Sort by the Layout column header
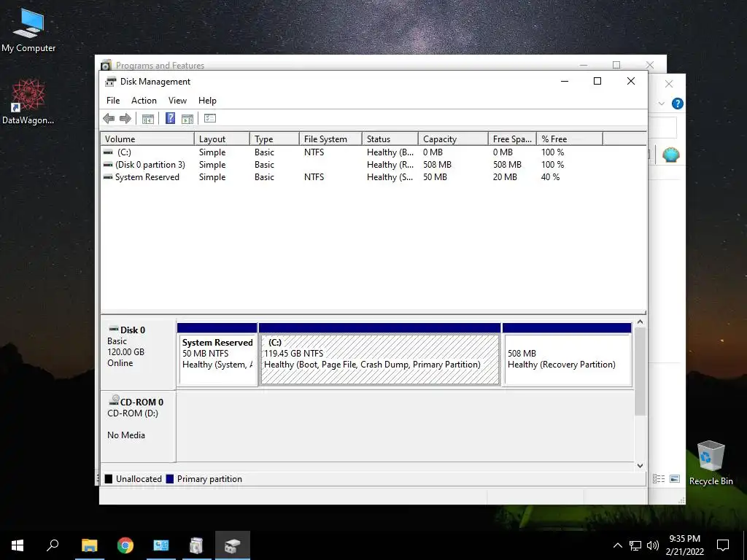The height and width of the screenshot is (560, 747). coord(222,139)
